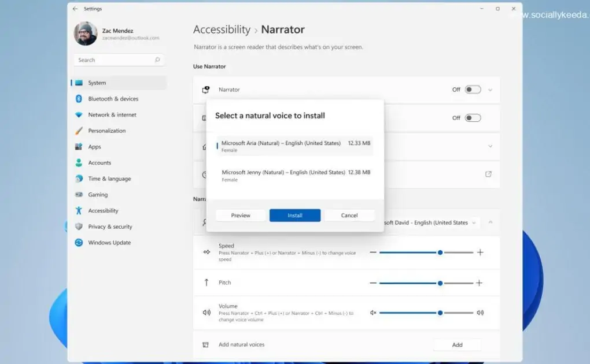
Task: Click the Pitch up-arrow icon
Action: [206, 283]
